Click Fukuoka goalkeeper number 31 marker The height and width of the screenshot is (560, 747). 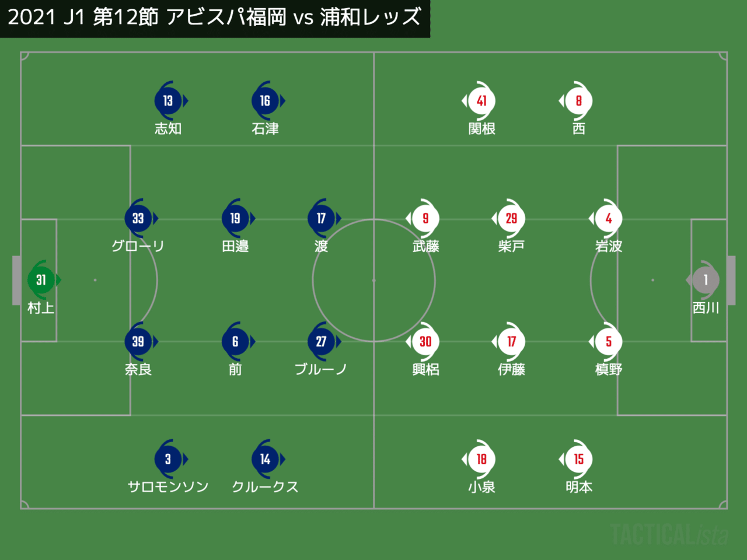coord(41,280)
